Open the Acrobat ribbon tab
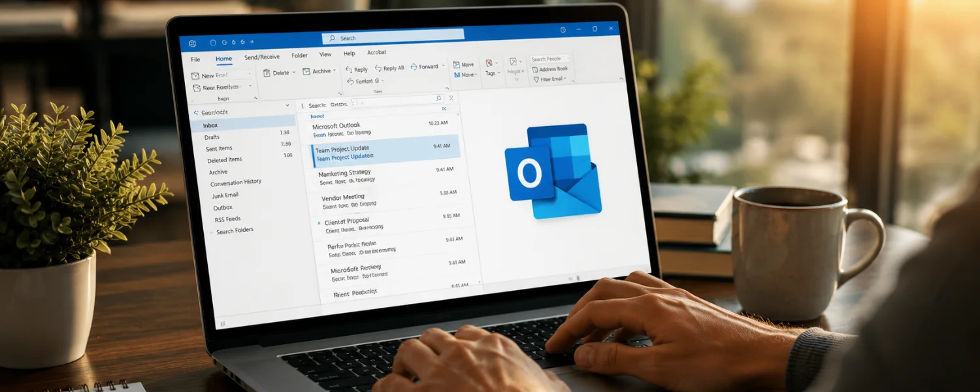The width and height of the screenshot is (980, 392). tap(377, 52)
